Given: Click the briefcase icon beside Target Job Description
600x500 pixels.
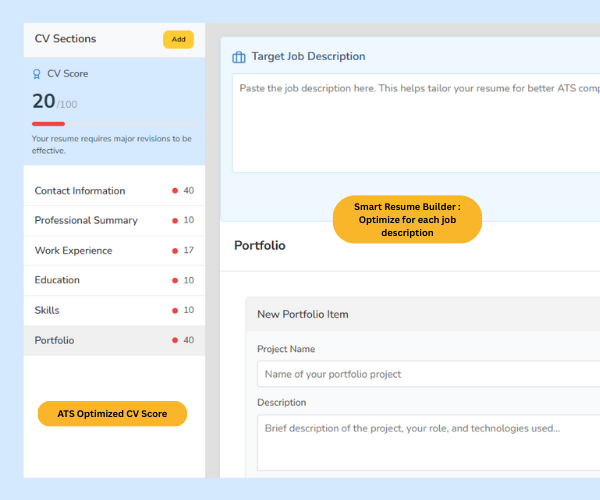Looking at the screenshot, I should click(x=239, y=57).
